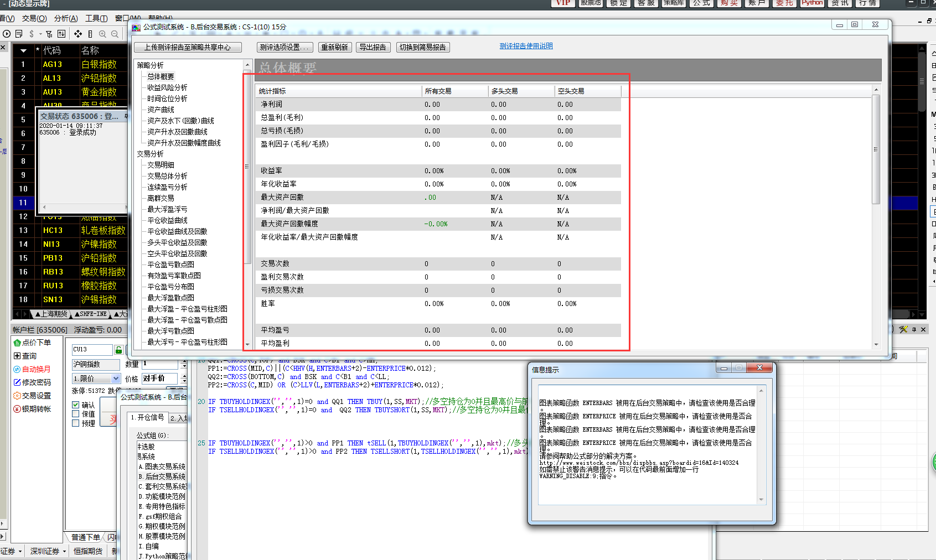Click the message dialog scrollbar down arrow

point(761,500)
